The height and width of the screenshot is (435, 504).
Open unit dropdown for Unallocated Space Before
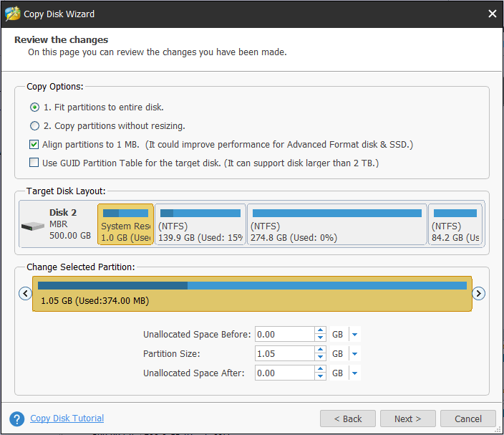click(x=354, y=335)
